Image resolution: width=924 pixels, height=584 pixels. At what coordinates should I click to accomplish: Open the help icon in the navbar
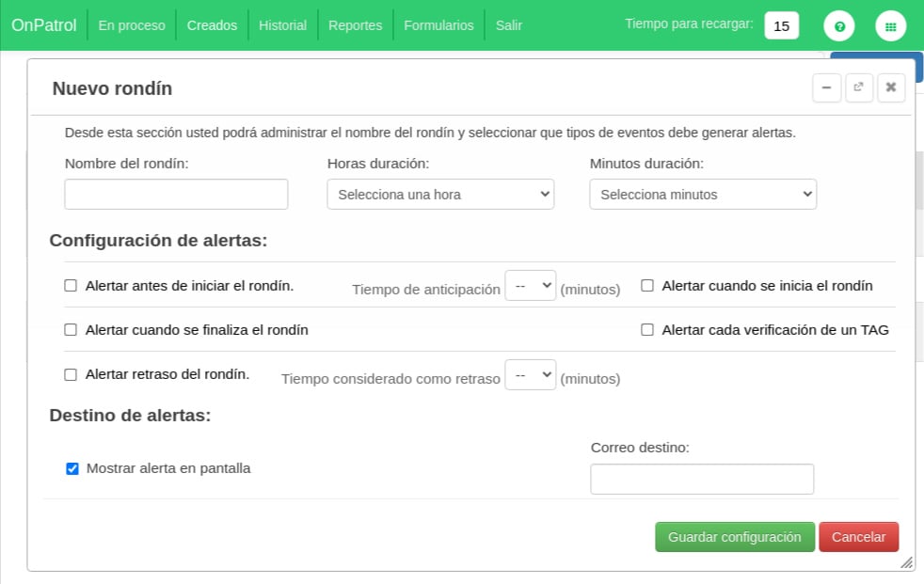(838, 25)
